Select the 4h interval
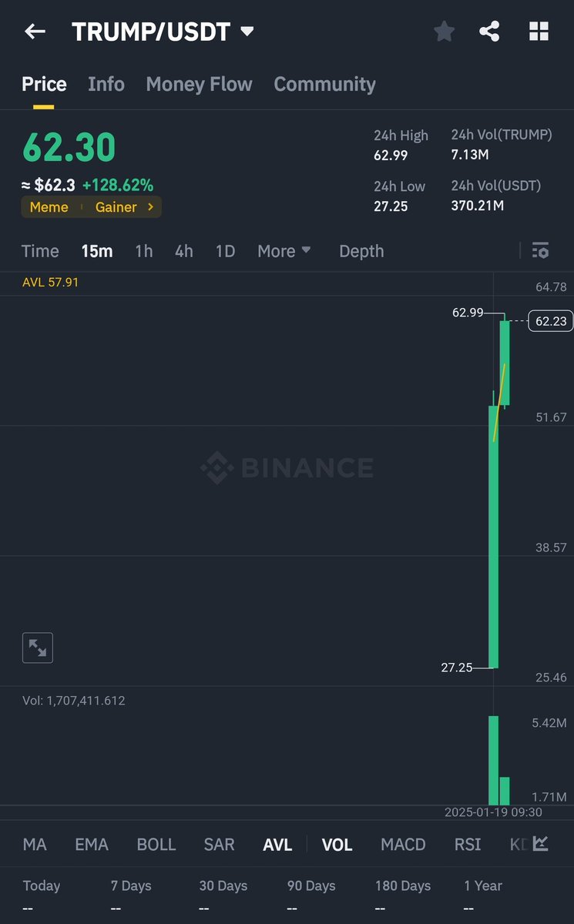Image resolution: width=574 pixels, height=924 pixels. point(184,251)
